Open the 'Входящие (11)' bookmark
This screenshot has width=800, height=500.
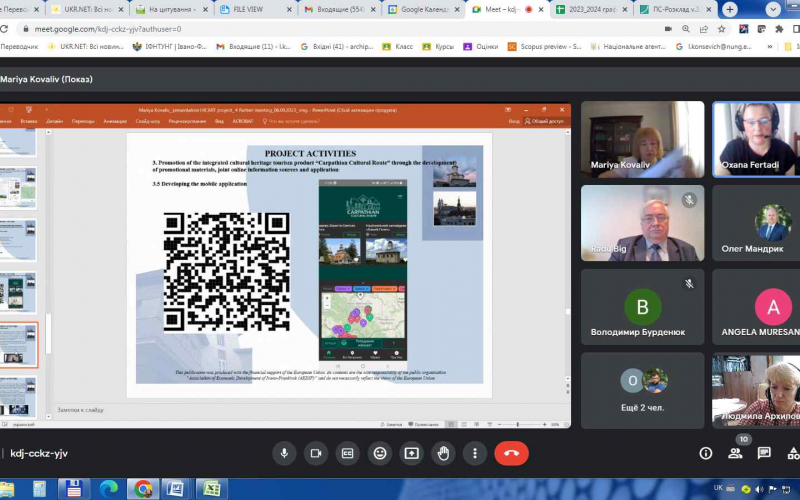tap(253, 46)
